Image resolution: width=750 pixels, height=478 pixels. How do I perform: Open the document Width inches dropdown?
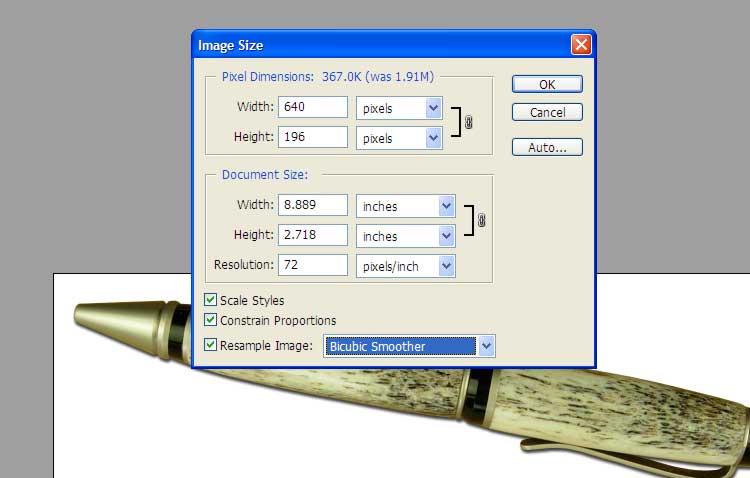406,206
